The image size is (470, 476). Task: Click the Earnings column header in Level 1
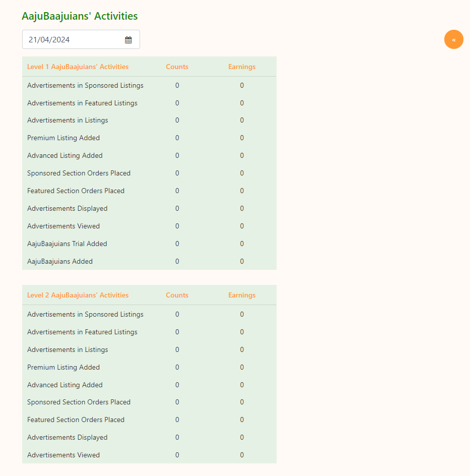tap(242, 67)
